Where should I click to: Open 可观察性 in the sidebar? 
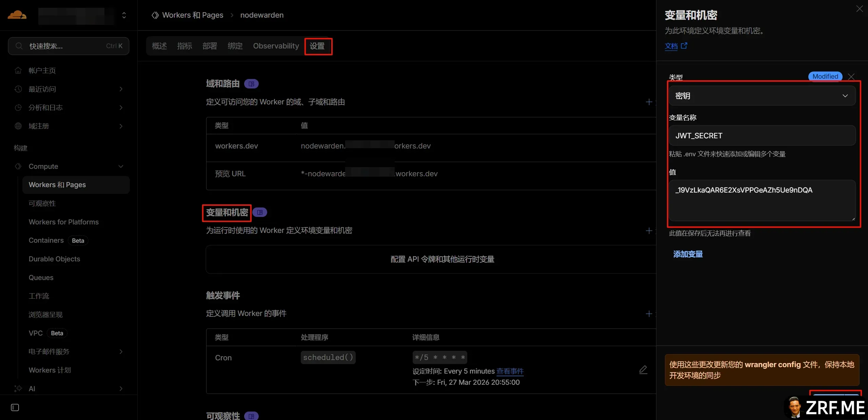pos(42,203)
